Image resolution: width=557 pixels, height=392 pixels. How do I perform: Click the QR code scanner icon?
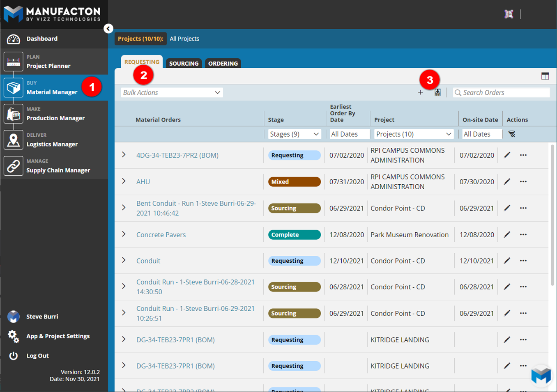coord(509,14)
